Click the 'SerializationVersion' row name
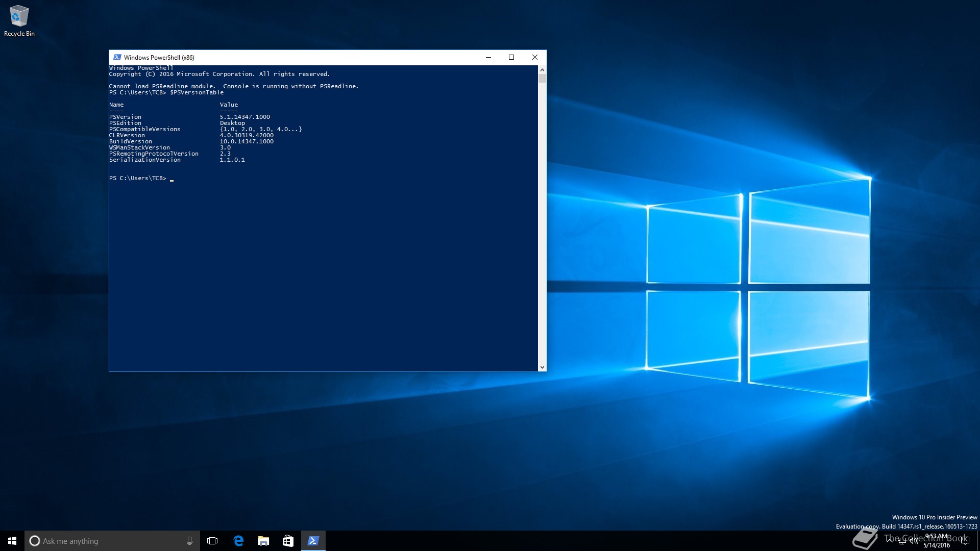 tap(145, 160)
